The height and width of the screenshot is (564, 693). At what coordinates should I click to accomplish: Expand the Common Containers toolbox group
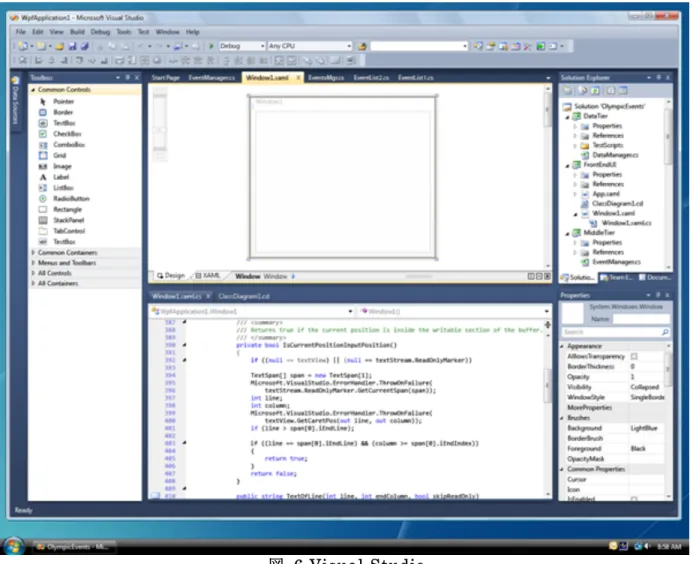33,253
